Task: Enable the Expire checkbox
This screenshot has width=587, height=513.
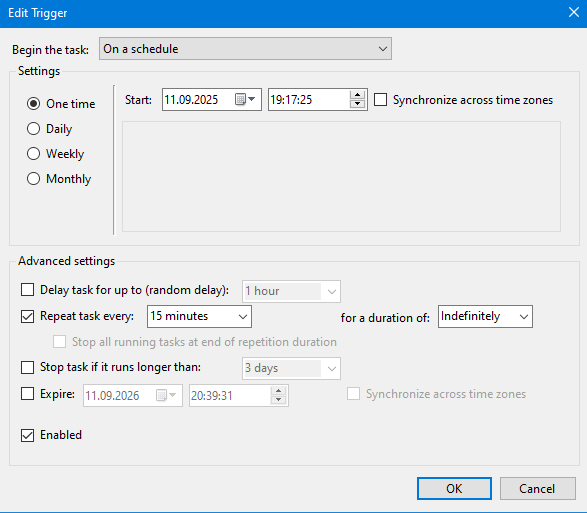Action: (x=27, y=394)
